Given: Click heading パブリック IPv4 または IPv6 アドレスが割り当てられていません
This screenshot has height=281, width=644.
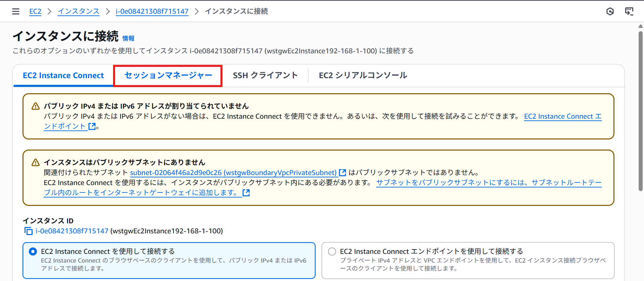Looking at the screenshot, I should (146, 106).
